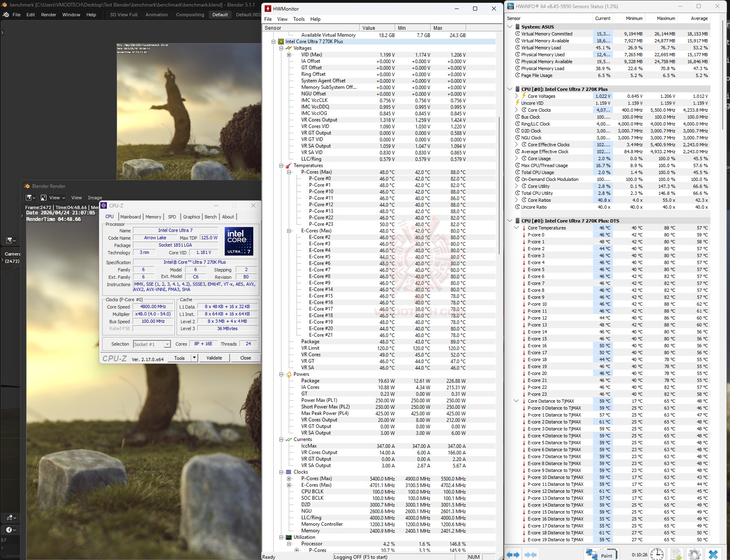Open the image editor View mode dropdown
The height and width of the screenshot is (560, 730).
click(53, 198)
